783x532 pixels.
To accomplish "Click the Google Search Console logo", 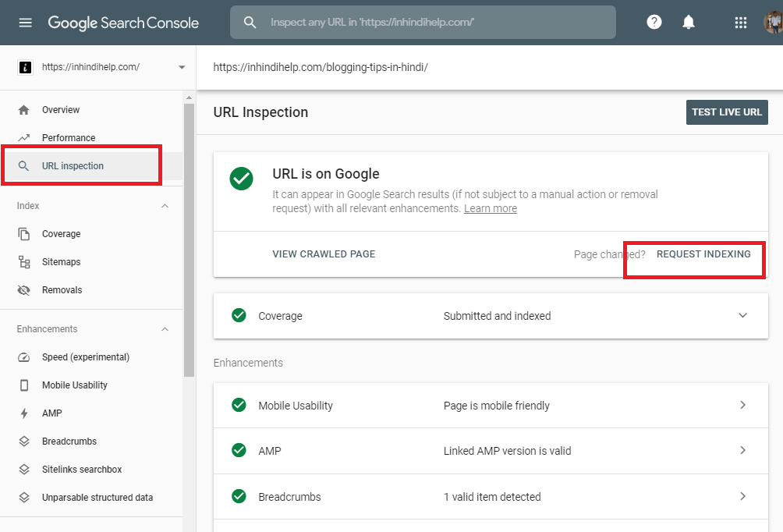I will point(123,23).
